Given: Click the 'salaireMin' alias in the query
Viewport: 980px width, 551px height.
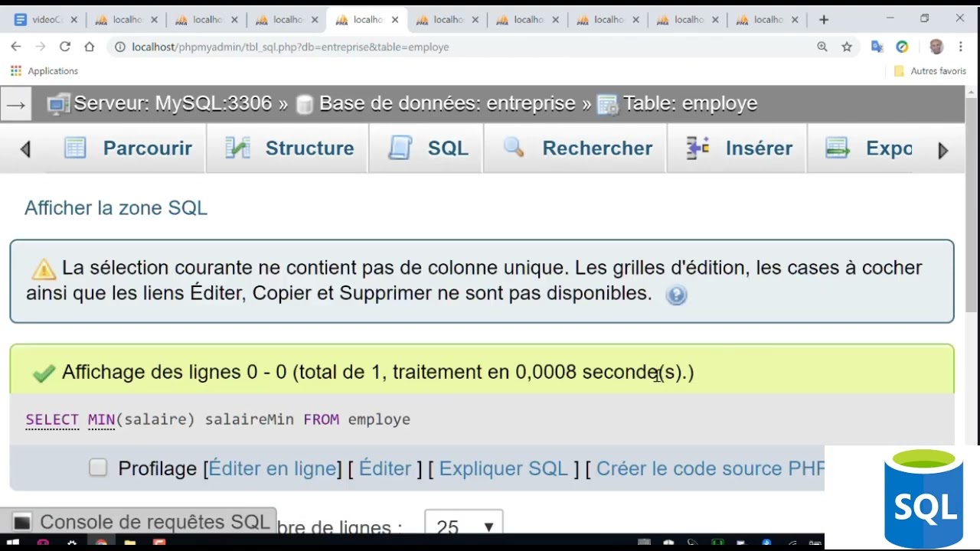Looking at the screenshot, I should tap(250, 419).
